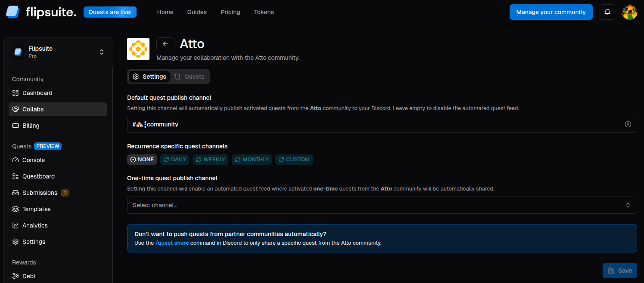The width and height of the screenshot is (644, 283).
Task: Switch to the Settings tab
Action: 149,77
